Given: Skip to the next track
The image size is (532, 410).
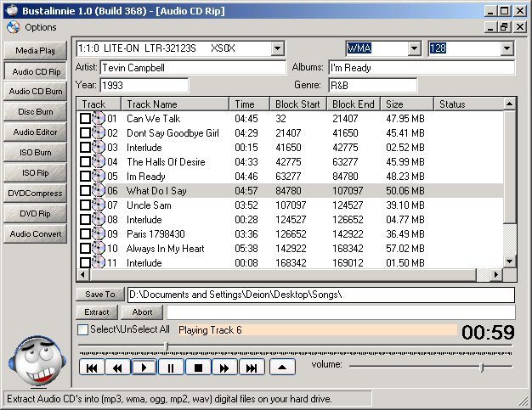Looking at the screenshot, I should (252, 368).
